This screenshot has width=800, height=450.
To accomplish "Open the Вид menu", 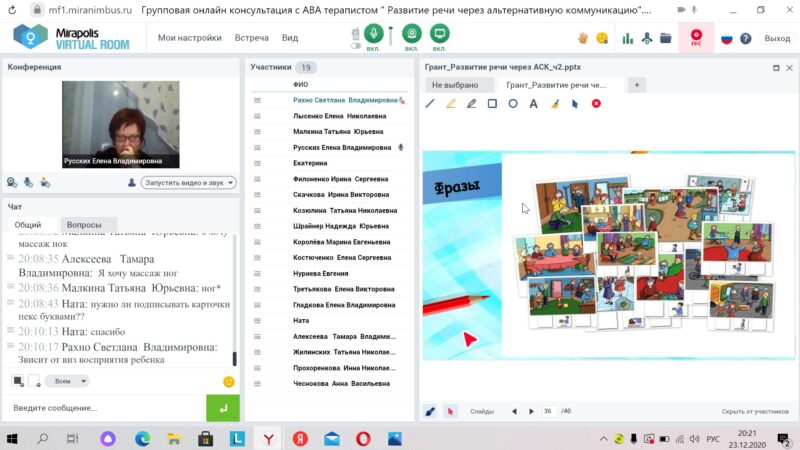I will click(290, 38).
